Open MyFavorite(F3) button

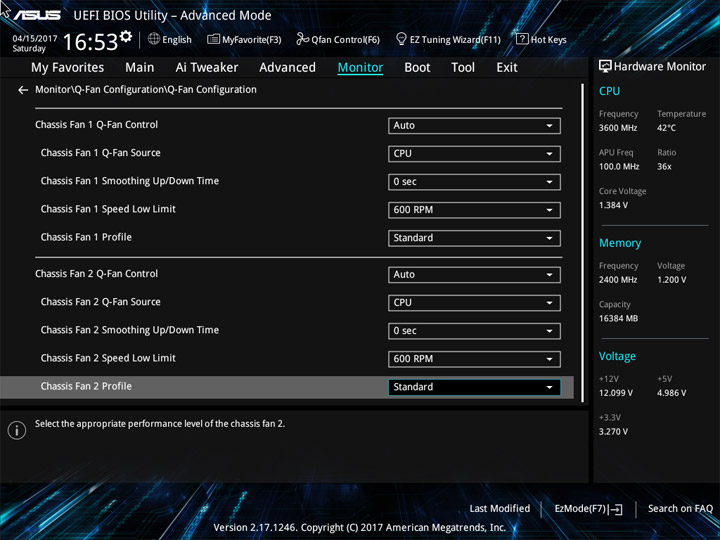click(x=244, y=39)
